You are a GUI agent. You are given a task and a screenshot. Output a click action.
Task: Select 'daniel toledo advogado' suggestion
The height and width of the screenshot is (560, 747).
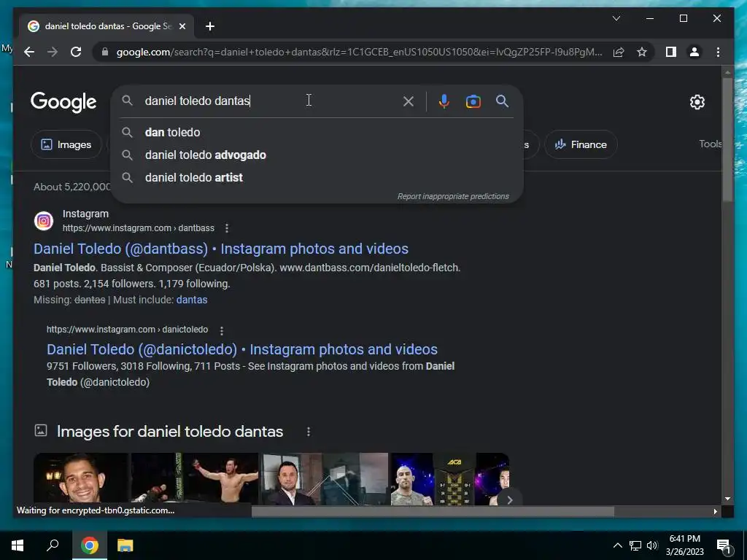pyautogui.click(x=317, y=155)
